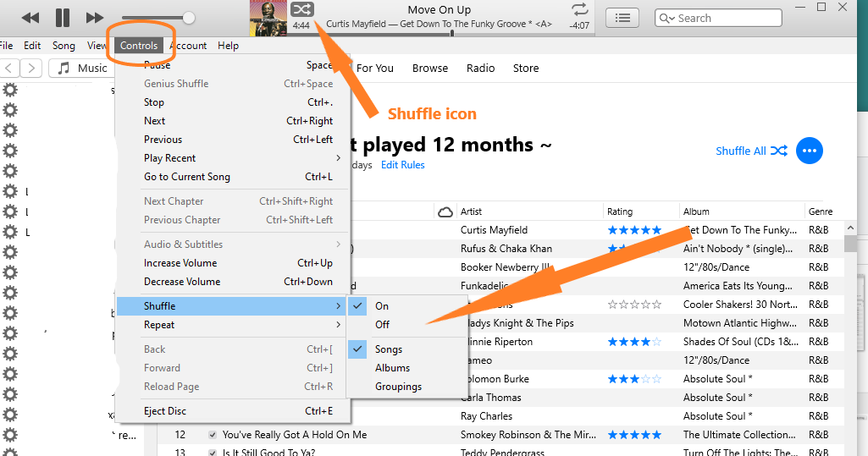This screenshot has width=868, height=456.
Task: Click the Shuffle All link
Action: coord(751,151)
